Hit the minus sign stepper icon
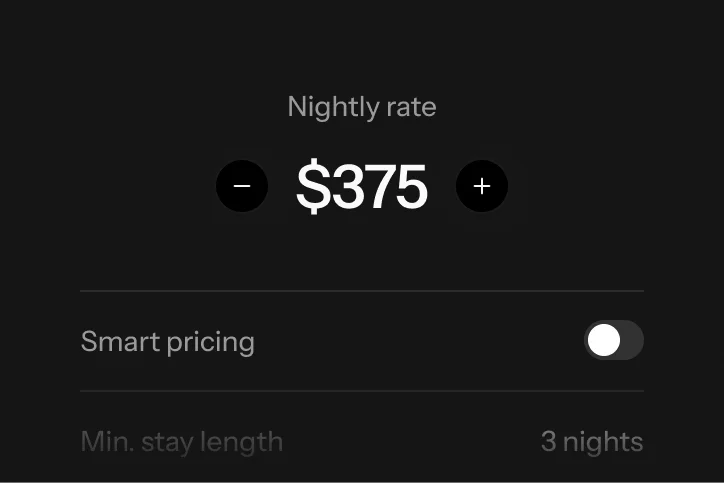 242,186
